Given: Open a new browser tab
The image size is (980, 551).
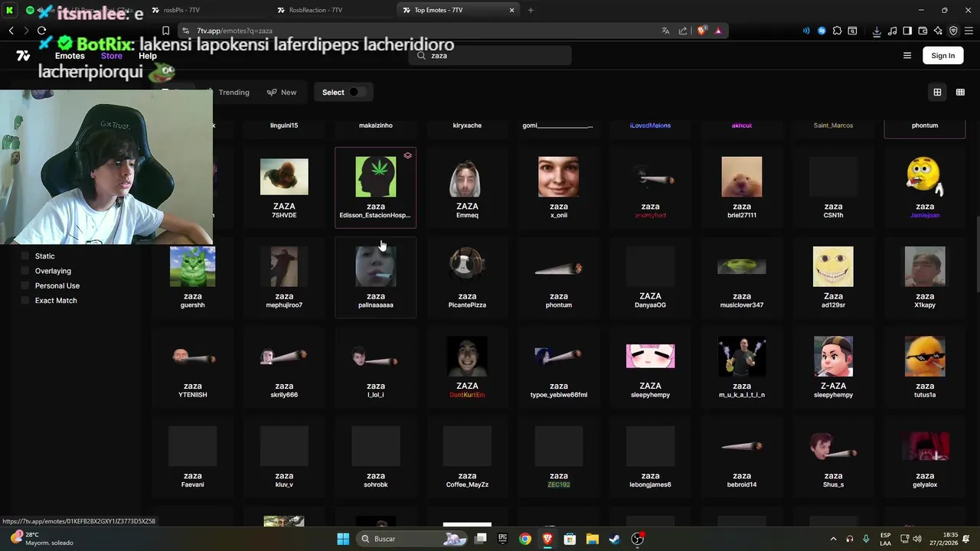Looking at the screenshot, I should tap(531, 10).
